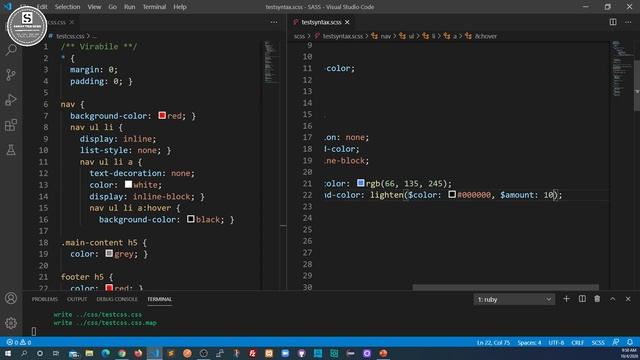
Task: Click 'lighten' function text on line 22
Action: pyautogui.click(x=387, y=195)
